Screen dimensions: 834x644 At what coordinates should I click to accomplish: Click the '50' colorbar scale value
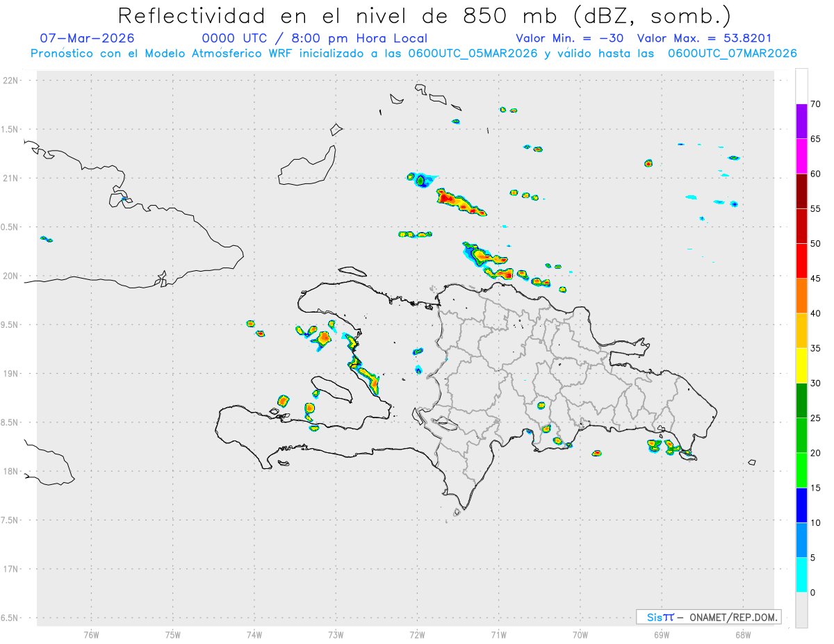[815, 244]
